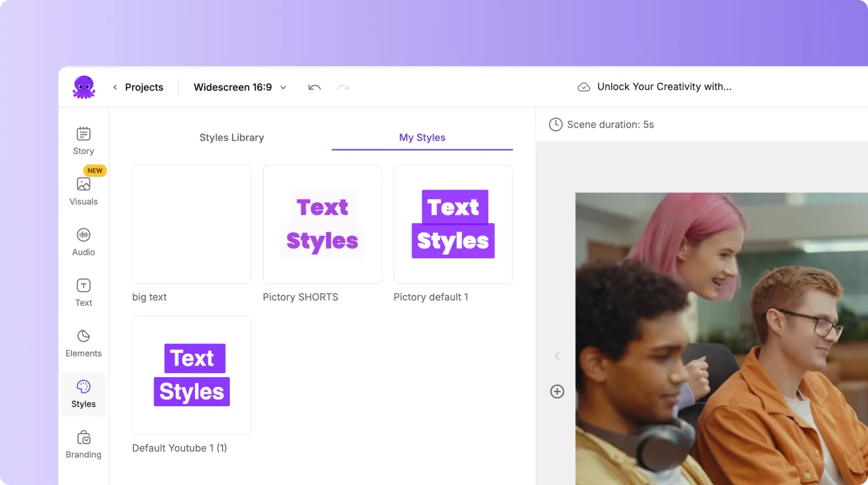This screenshot has width=868, height=485.
Task: Click the Pictory default 1 label
Action: pos(431,297)
